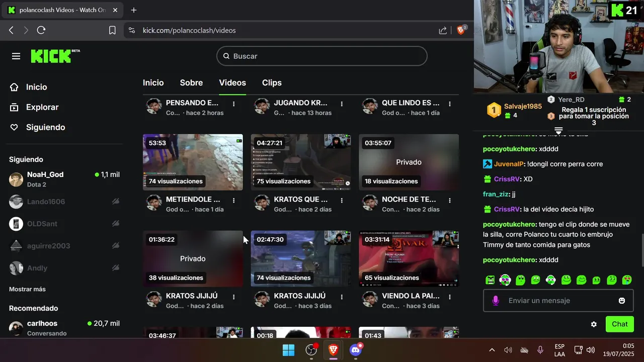Open the polancoclash Videos browser tab
Viewport: 644px width, 362px height.
point(61,10)
